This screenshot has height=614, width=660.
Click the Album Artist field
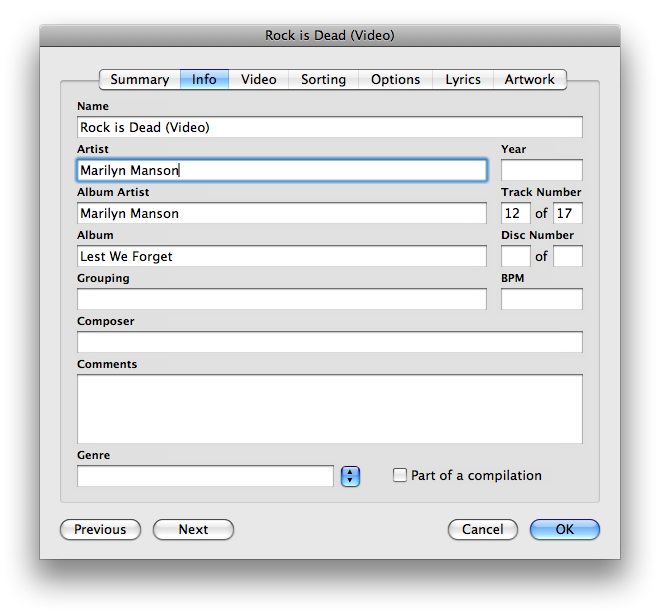coord(282,213)
